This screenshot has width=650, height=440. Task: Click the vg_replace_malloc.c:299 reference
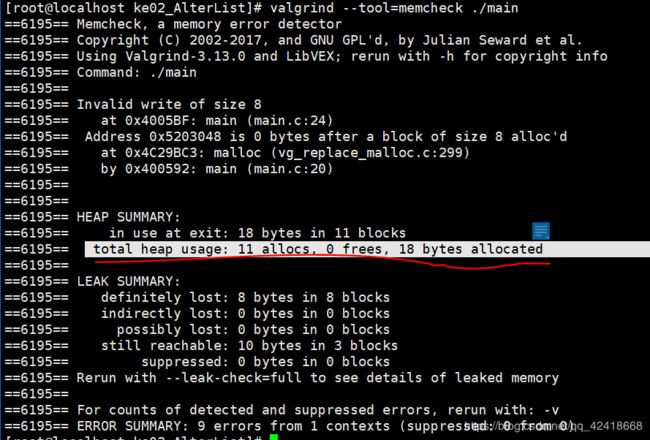point(370,153)
